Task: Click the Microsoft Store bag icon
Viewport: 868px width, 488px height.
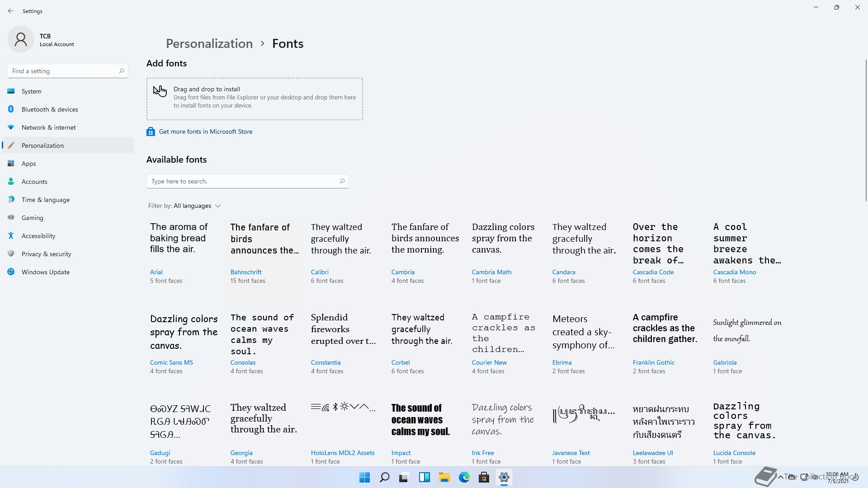Action: tap(151, 131)
